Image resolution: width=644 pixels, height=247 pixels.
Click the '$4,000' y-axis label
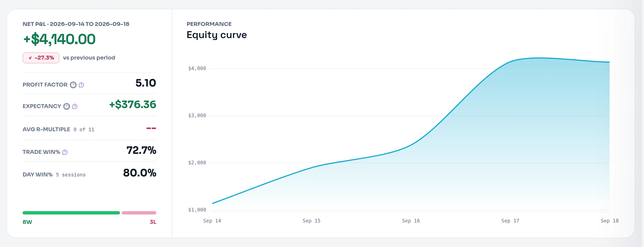click(197, 68)
